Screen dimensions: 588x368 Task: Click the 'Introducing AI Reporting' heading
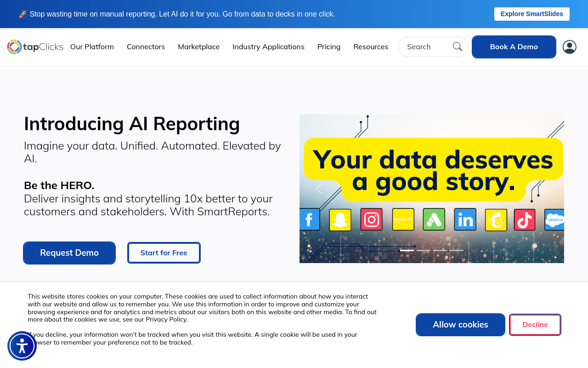click(132, 124)
